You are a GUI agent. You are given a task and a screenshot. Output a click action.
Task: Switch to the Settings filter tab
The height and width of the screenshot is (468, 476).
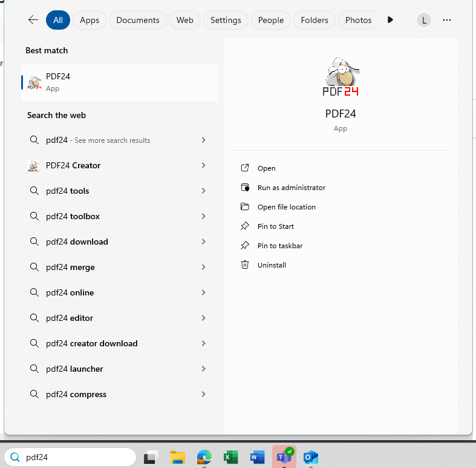click(226, 20)
